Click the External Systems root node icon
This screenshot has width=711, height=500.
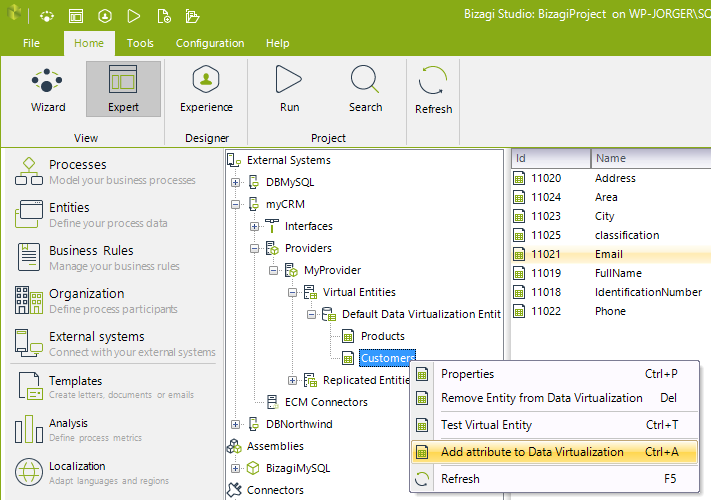234,160
